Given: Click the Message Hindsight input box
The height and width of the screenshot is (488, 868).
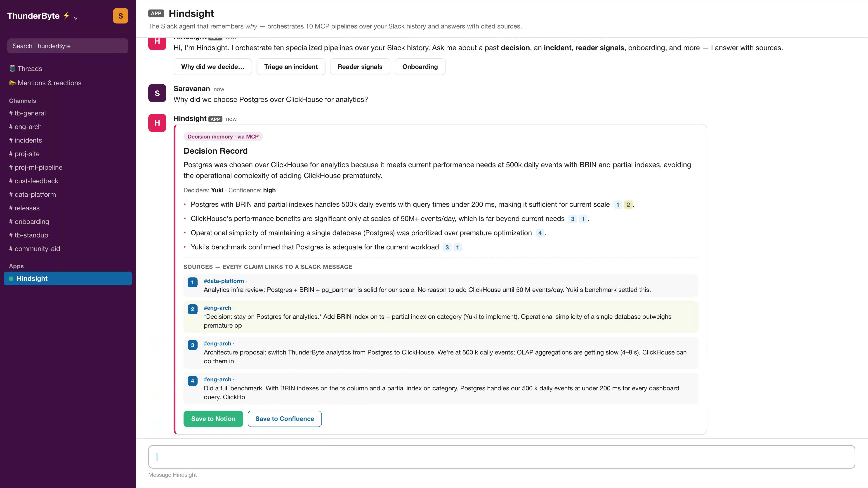Looking at the screenshot, I should pyautogui.click(x=501, y=457).
